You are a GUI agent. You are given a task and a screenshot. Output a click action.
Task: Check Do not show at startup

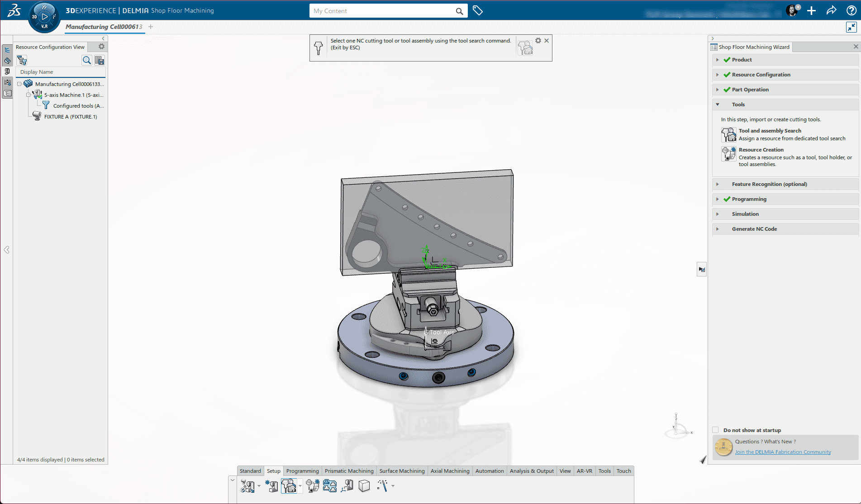pos(715,430)
